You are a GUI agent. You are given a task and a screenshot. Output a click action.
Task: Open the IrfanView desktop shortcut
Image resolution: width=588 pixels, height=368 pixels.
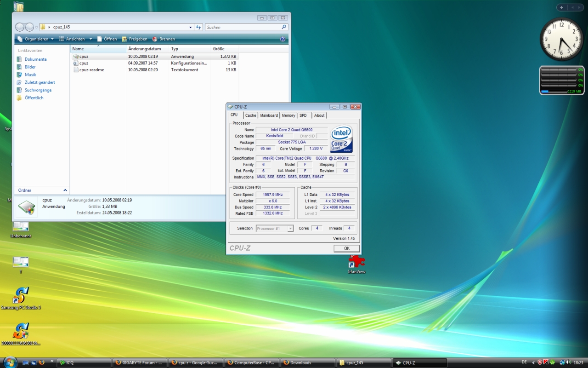point(356,263)
